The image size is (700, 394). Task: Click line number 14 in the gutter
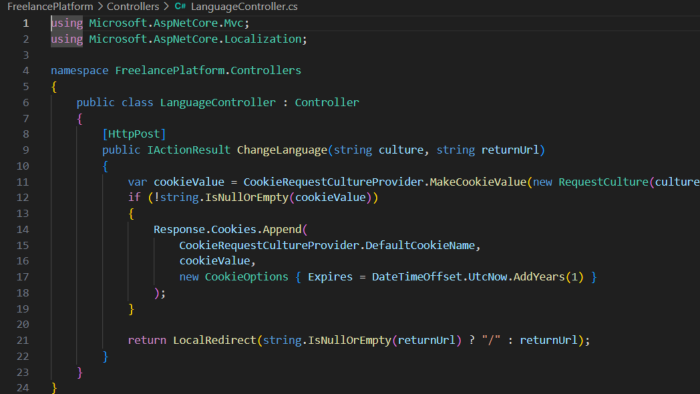click(x=23, y=229)
